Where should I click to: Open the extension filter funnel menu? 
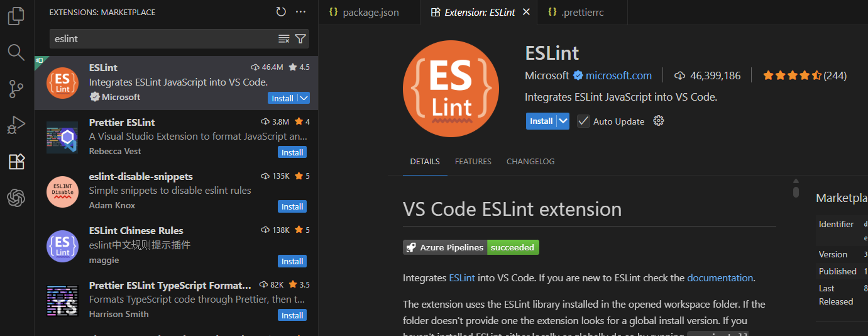pyautogui.click(x=300, y=39)
